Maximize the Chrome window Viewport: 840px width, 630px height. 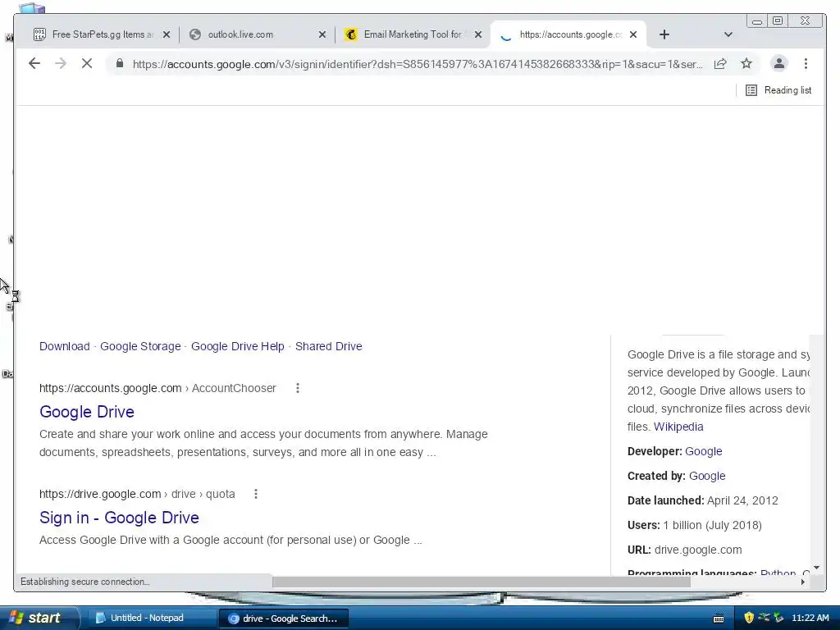(x=778, y=21)
